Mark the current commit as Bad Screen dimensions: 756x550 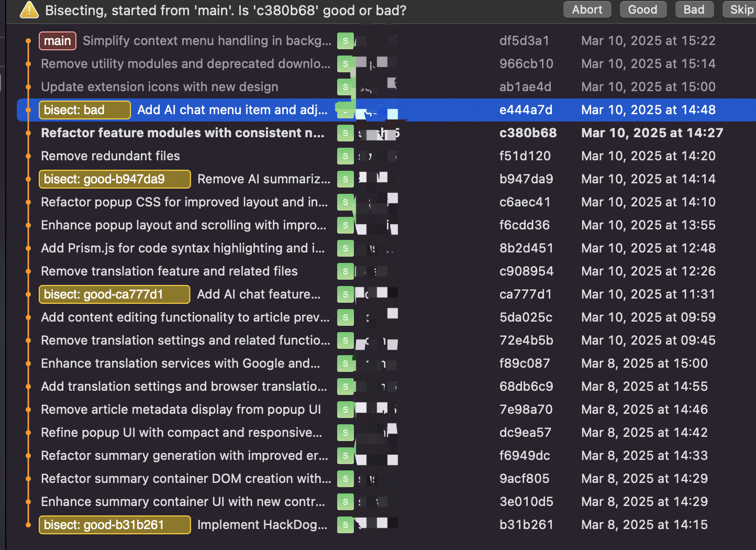coord(694,10)
